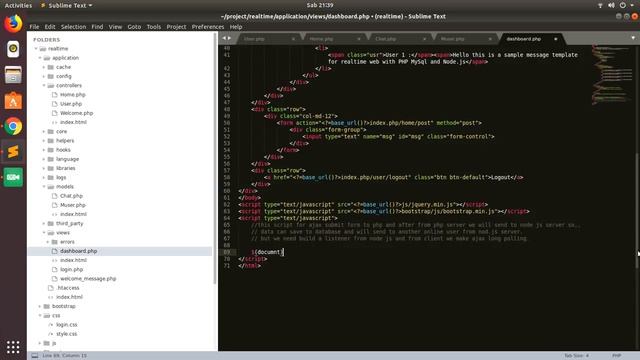The width and height of the screenshot is (640, 360).
Task: Open the File menu
Action: (34, 27)
